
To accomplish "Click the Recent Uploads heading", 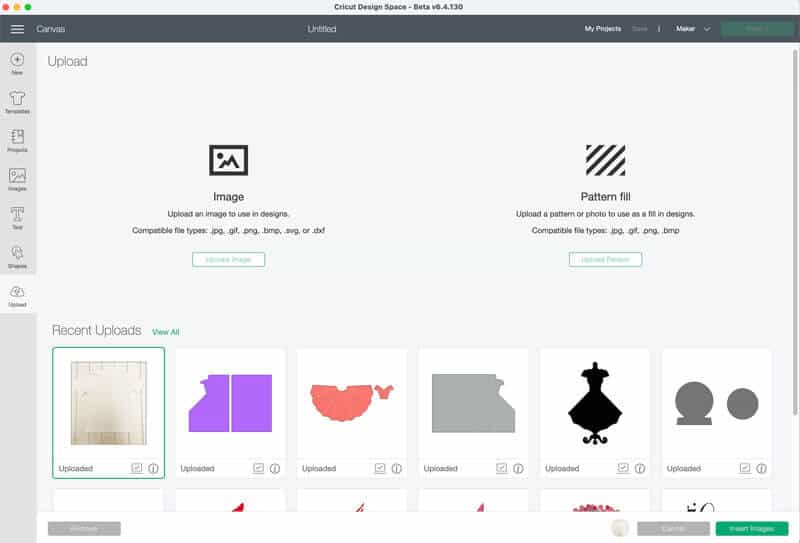I will tap(96, 331).
